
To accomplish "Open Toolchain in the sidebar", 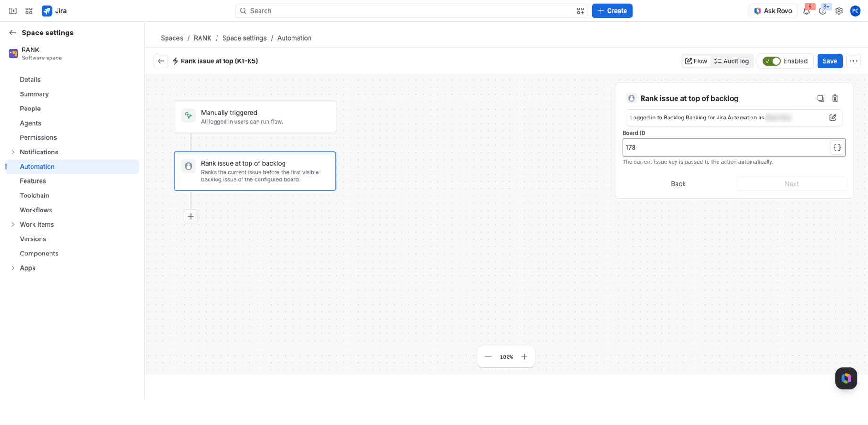I will click(x=72, y=195).
